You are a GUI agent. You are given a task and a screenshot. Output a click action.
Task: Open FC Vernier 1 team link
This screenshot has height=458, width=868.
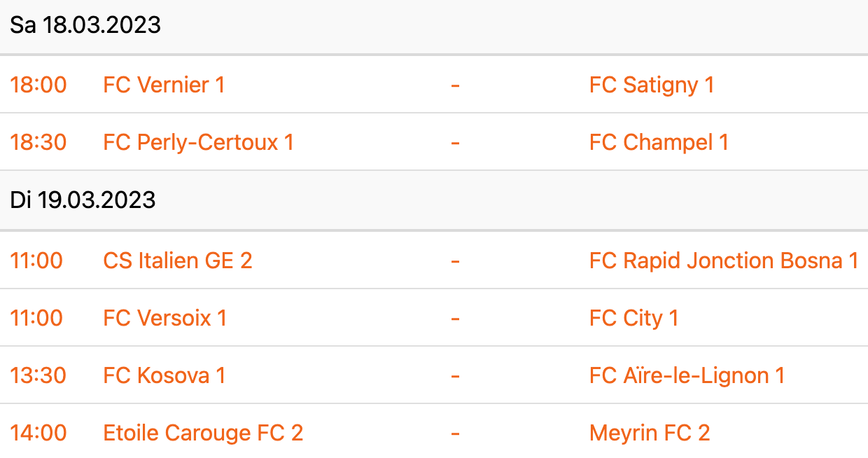(164, 85)
